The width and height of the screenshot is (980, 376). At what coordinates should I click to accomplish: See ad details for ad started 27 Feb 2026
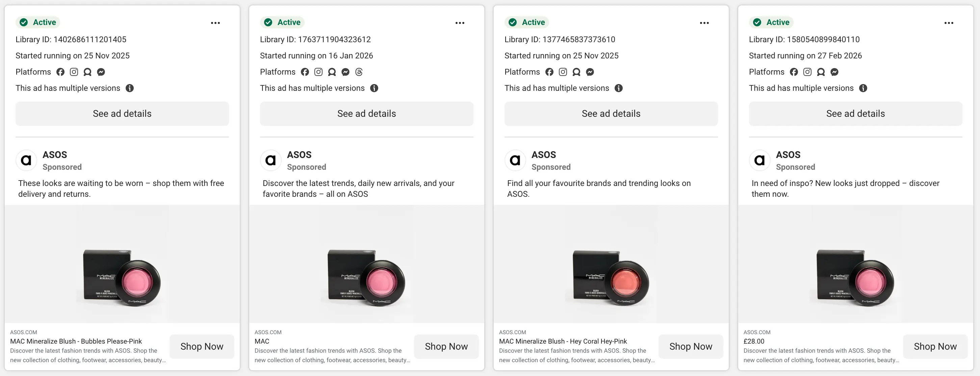(855, 114)
